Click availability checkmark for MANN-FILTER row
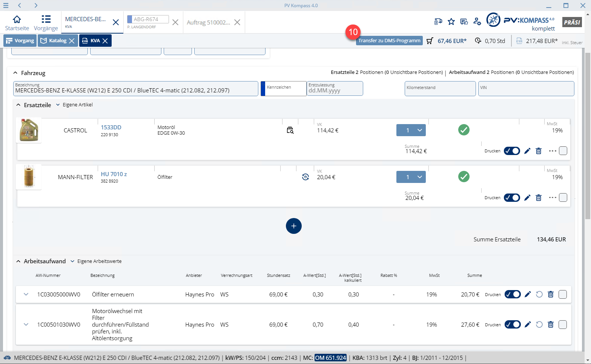The width and height of the screenshot is (591, 364). 464,177
